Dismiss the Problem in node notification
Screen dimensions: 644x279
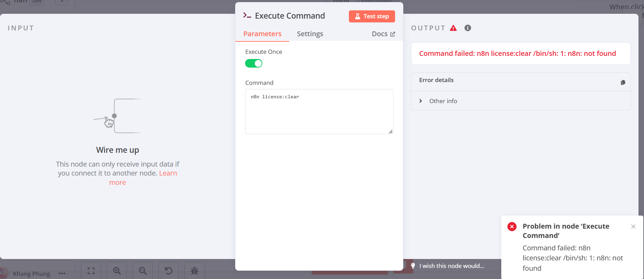point(633,227)
